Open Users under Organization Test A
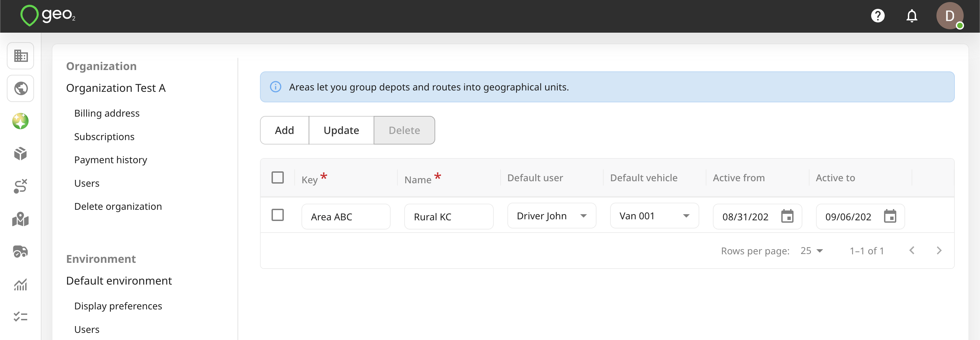This screenshot has height=340, width=980. (87, 183)
